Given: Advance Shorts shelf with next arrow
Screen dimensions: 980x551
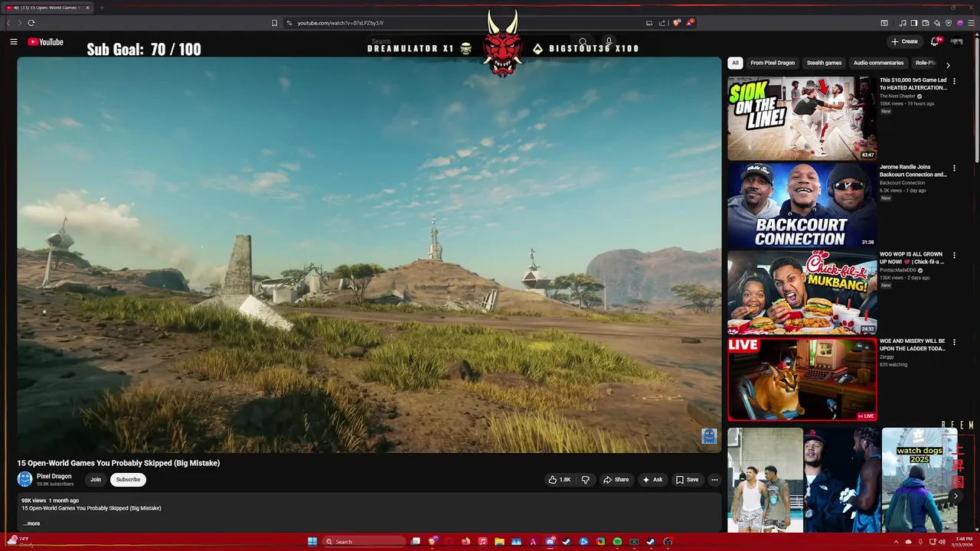Looking at the screenshot, I should [x=955, y=497].
